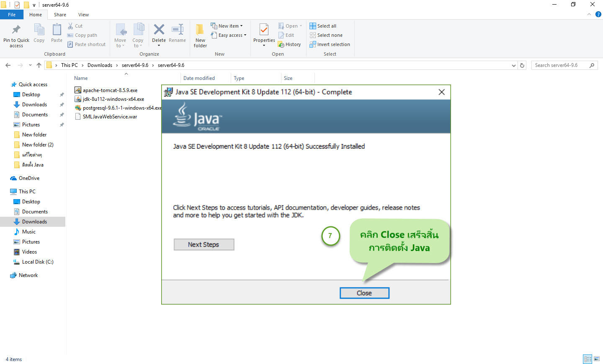Switch to the Share ribbon tab
The height and width of the screenshot is (364, 603).
(60, 15)
